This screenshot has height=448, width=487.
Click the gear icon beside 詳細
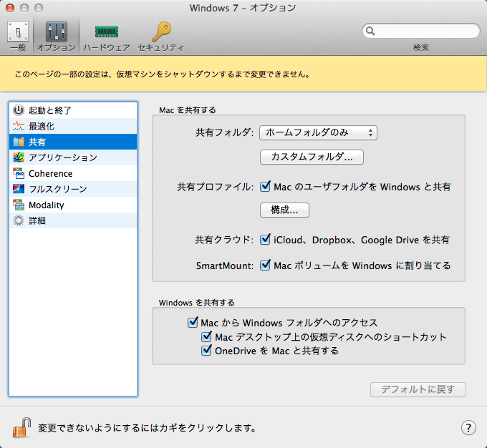[x=19, y=220]
